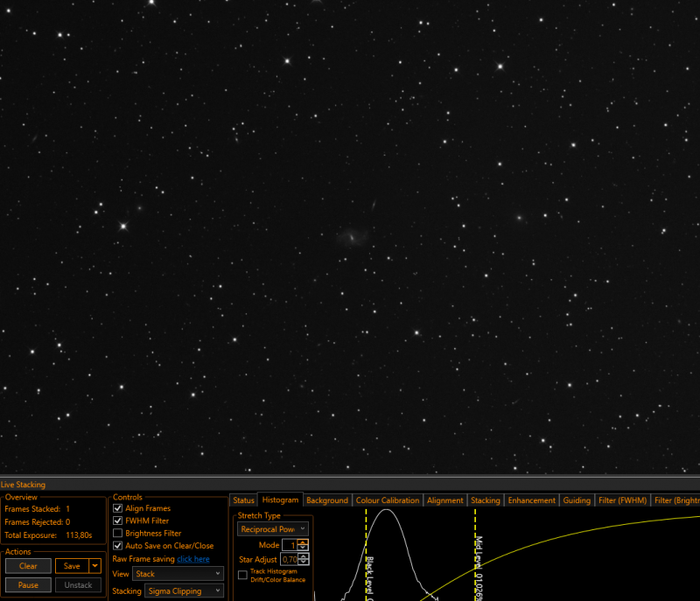Open the cut-off Filter (Brightness) tab

click(675, 500)
